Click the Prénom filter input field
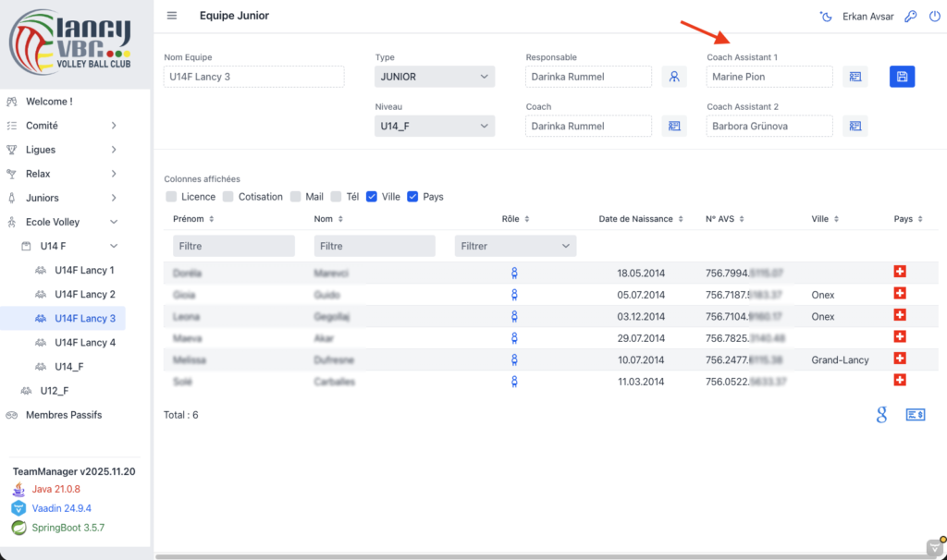Screen dimensions: 947x560 233,246
